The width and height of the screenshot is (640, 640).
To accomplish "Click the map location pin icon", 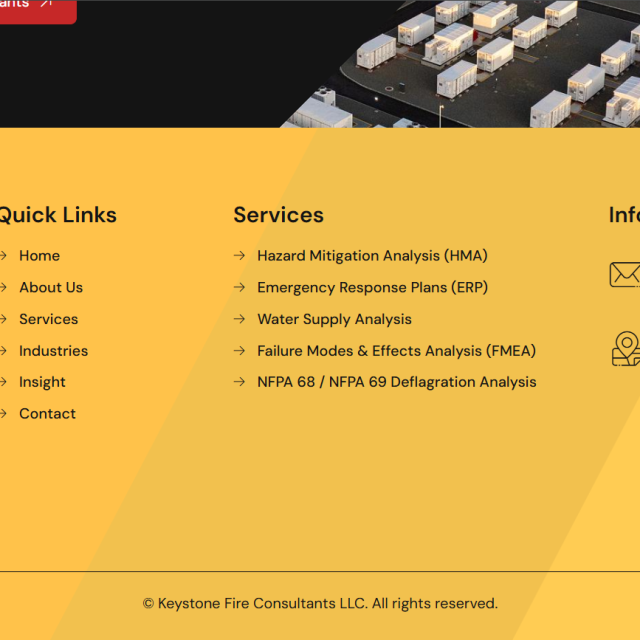I will click(x=626, y=349).
